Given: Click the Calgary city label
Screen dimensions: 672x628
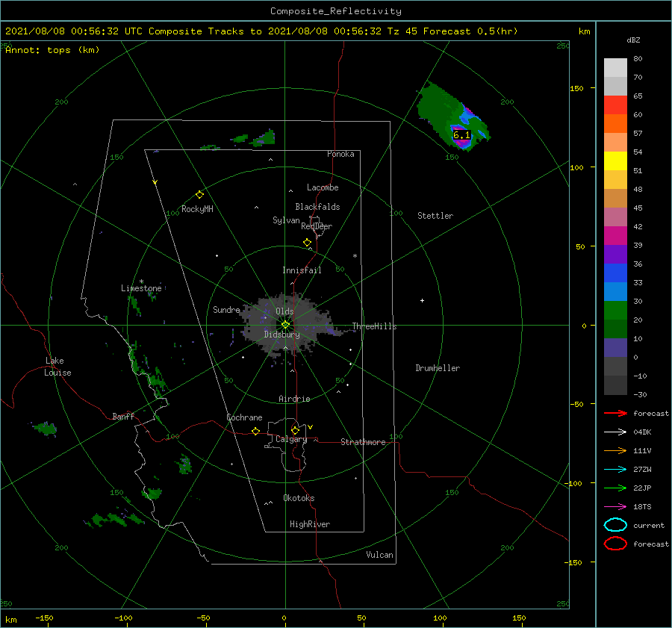Looking at the screenshot, I should 291,439.
